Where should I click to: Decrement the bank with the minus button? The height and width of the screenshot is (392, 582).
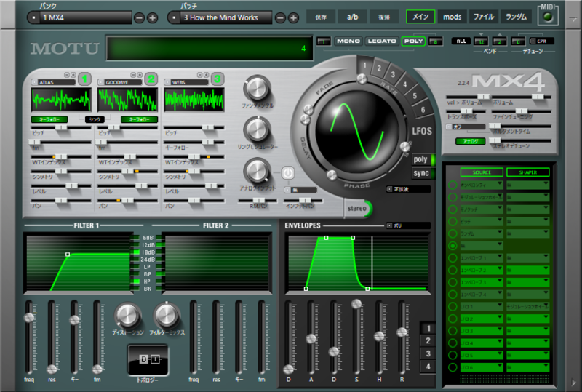(x=139, y=17)
